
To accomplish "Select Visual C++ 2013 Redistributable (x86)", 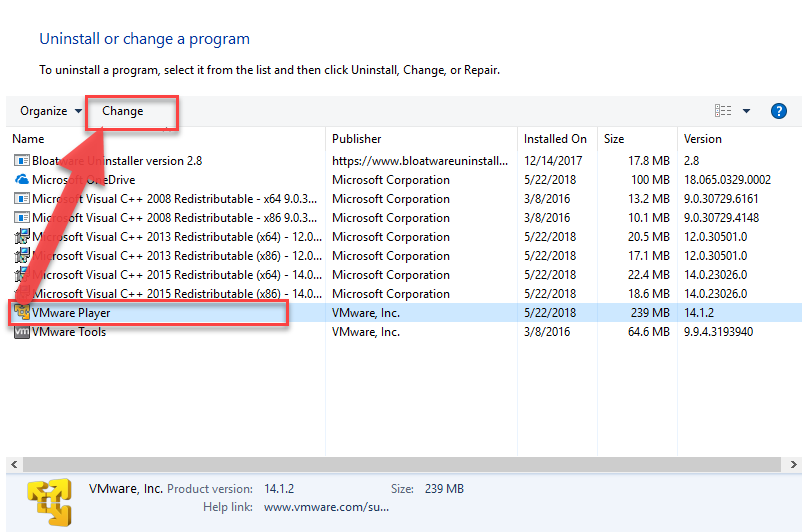I will [177, 256].
